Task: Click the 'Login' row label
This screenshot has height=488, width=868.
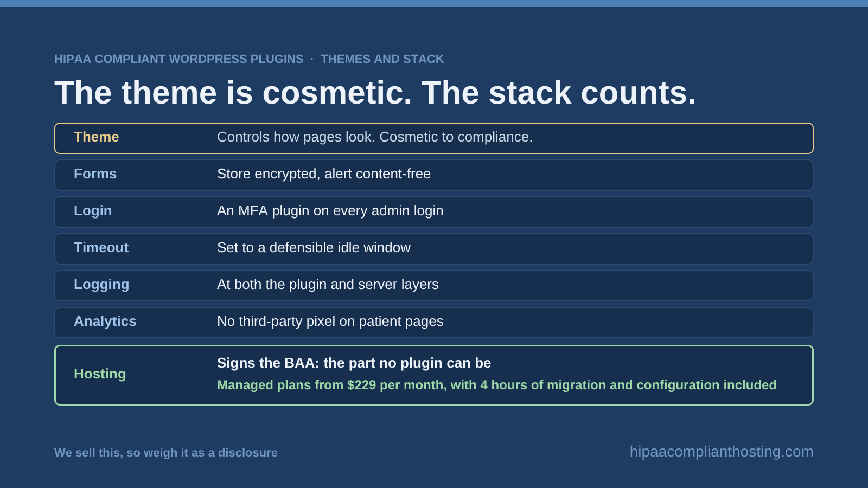Action: [x=93, y=211]
